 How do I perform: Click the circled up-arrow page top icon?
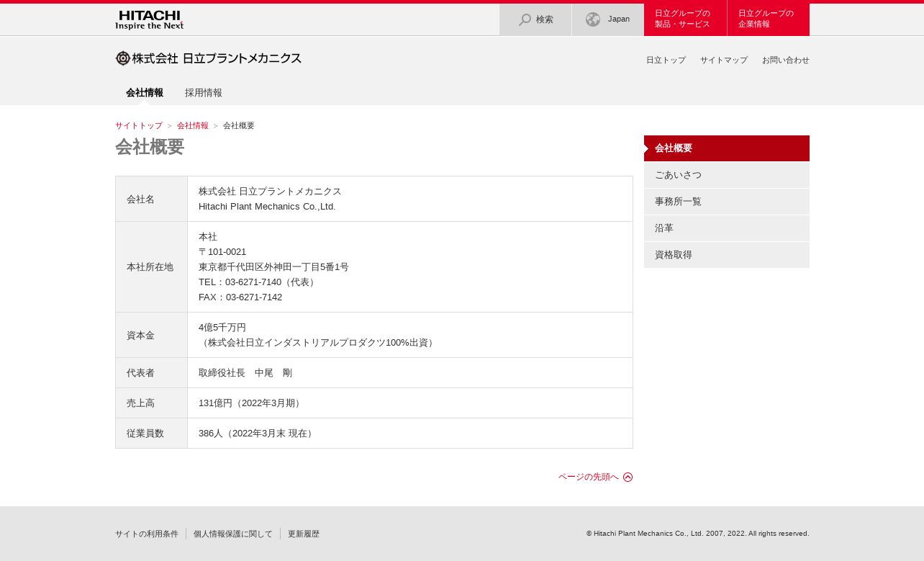[x=628, y=477]
